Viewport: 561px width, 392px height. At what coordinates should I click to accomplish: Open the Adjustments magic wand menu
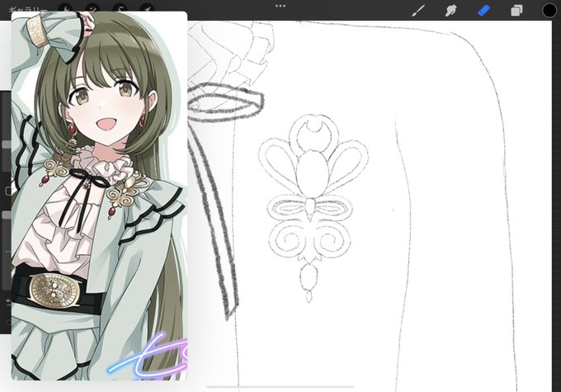tap(92, 8)
